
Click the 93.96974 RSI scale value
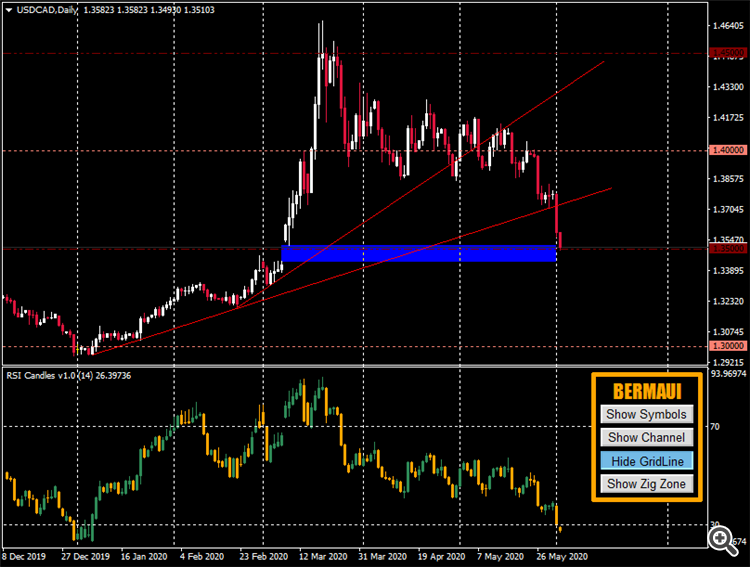coord(728,373)
